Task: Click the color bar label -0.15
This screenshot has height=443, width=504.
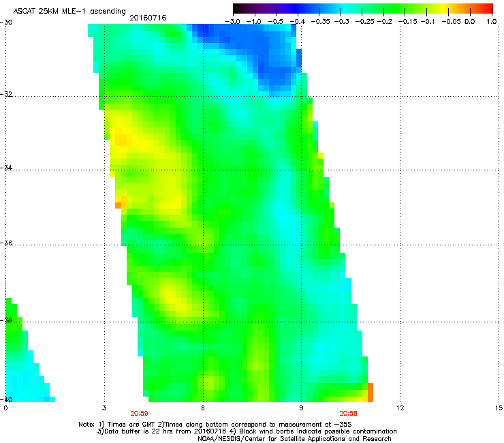Action: pos(407,22)
